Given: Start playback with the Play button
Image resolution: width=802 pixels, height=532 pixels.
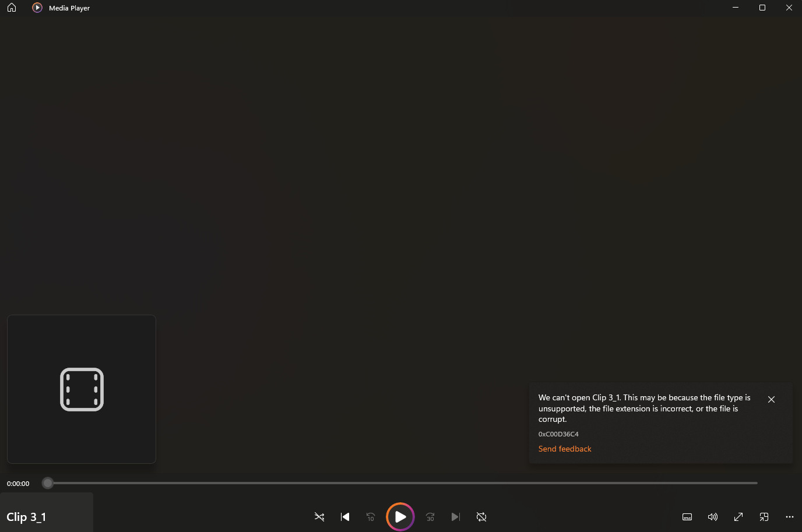Looking at the screenshot, I should click(x=400, y=517).
